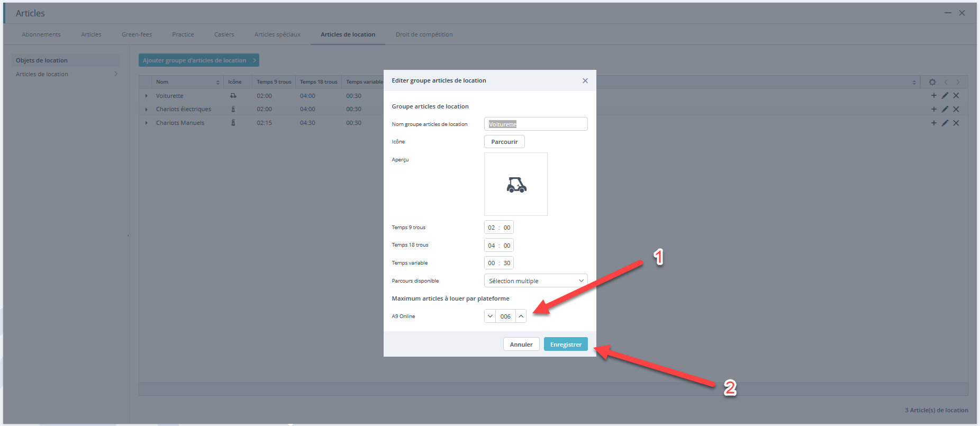Click the trolley icon in Chariots Manuels row

tap(233, 123)
